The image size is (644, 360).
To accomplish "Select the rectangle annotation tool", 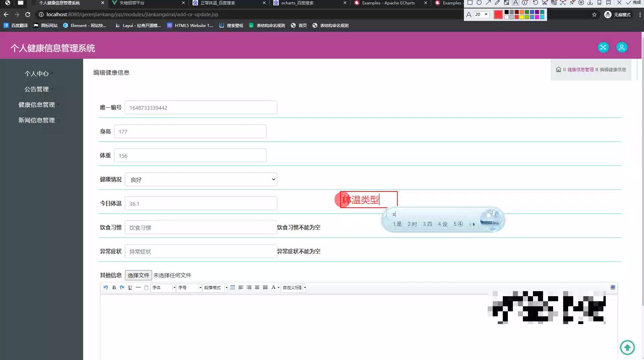I will coord(470,2).
